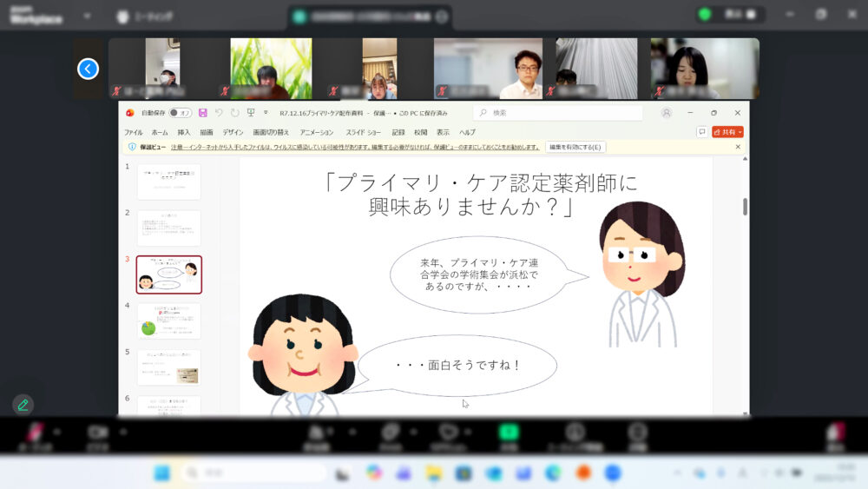Viewport: 868px width, 489px height.
Task: Open the ファイル menu tab
Action: tap(133, 132)
